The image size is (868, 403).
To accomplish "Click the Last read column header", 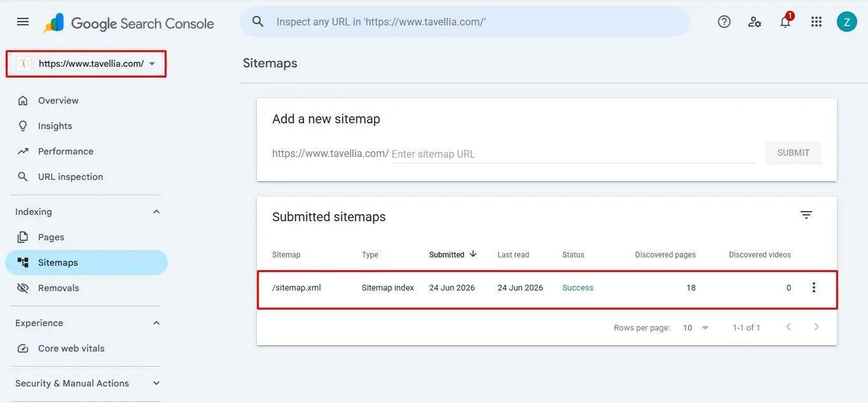I will click(x=513, y=254).
